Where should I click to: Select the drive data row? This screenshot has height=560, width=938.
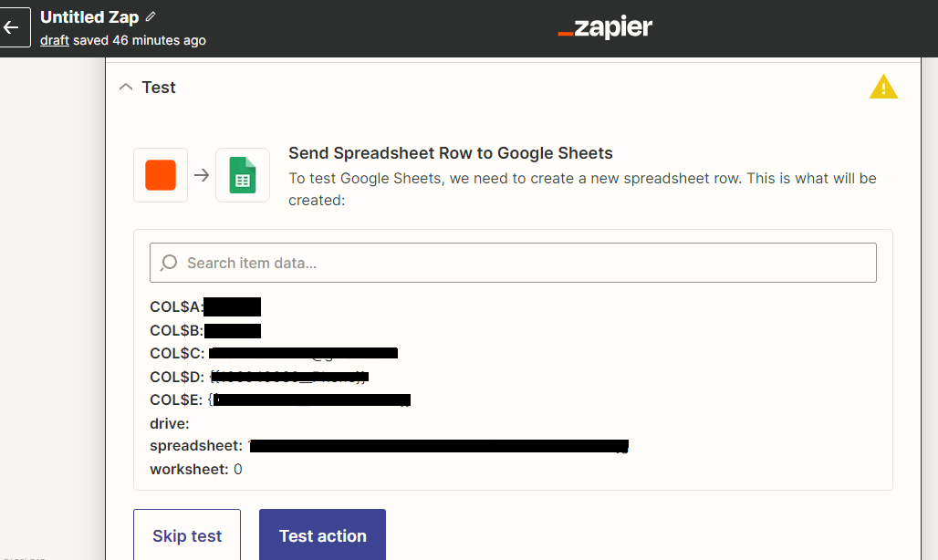coord(170,424)
